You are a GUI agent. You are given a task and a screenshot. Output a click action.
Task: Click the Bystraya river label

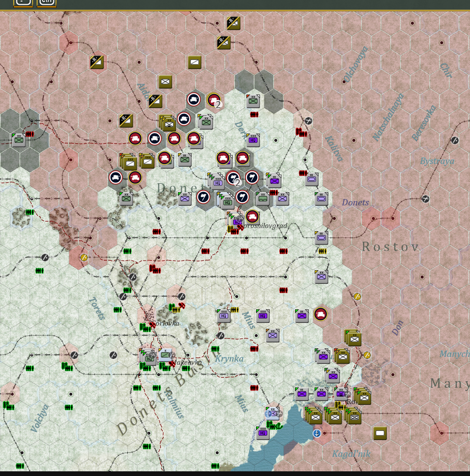pos(437,161)
